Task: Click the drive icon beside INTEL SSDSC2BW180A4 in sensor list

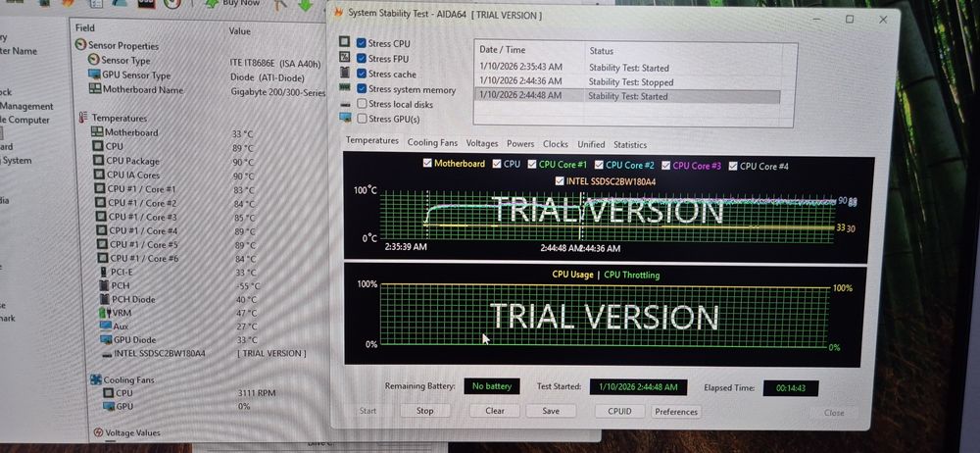Action: click(x=107, y=354)
